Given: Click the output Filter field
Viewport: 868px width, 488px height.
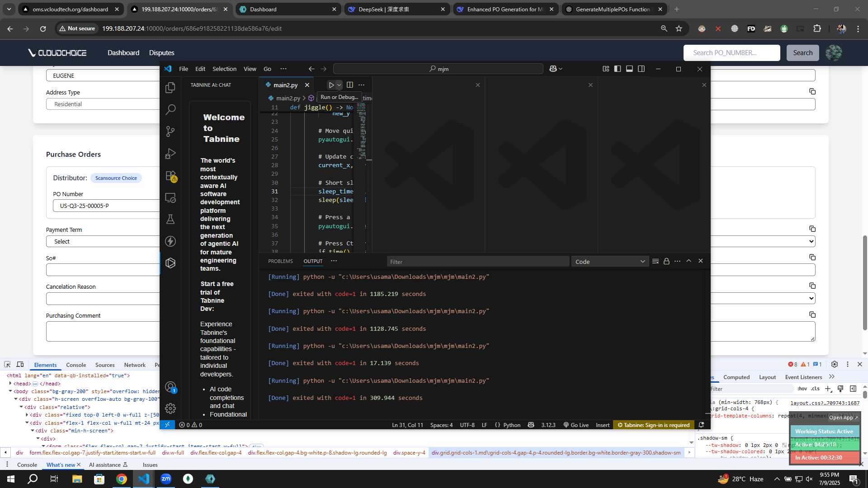Looking at the screenshot, I should point(478,262).
